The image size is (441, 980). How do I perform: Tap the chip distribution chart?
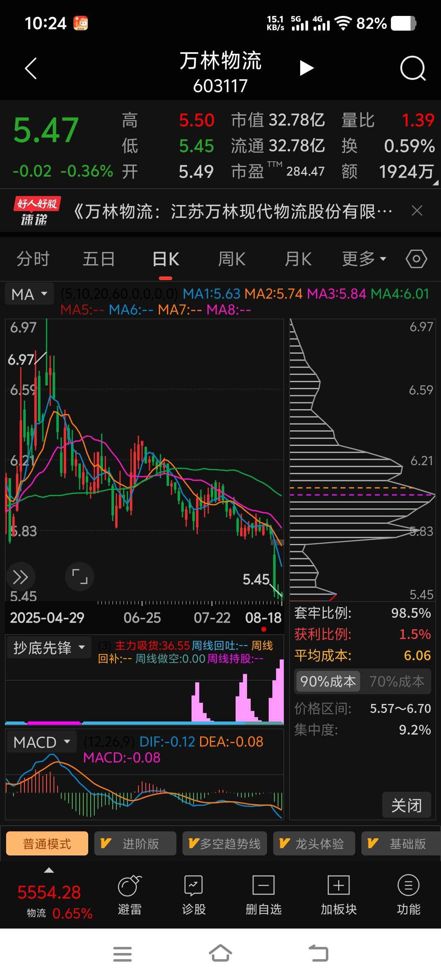(363, 459)
